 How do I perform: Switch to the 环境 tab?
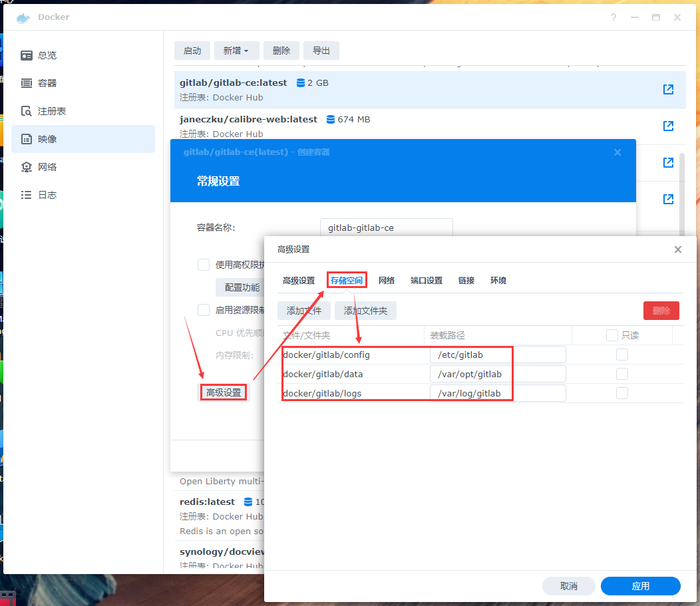pyautogui.click(x=498, y=281)
